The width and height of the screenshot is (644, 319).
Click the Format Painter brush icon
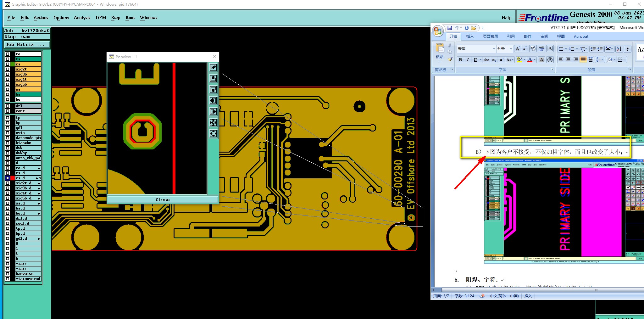450,59
